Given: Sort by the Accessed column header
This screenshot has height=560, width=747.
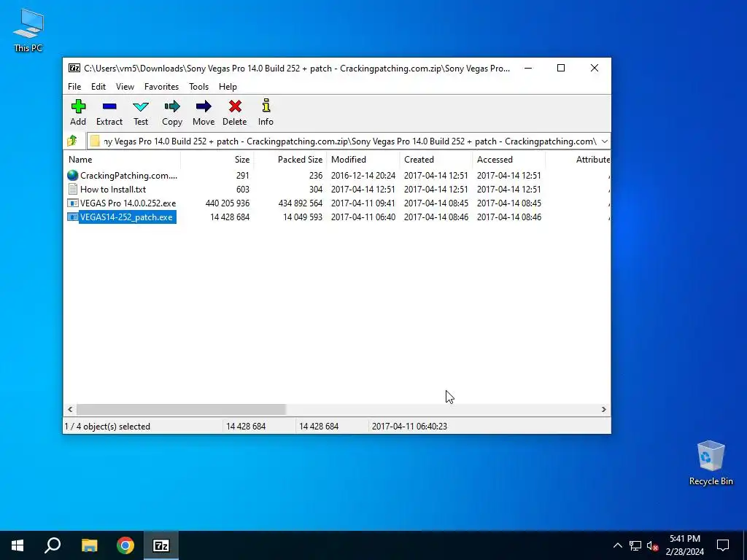Looking at the screenshot, I should (508, 160).
